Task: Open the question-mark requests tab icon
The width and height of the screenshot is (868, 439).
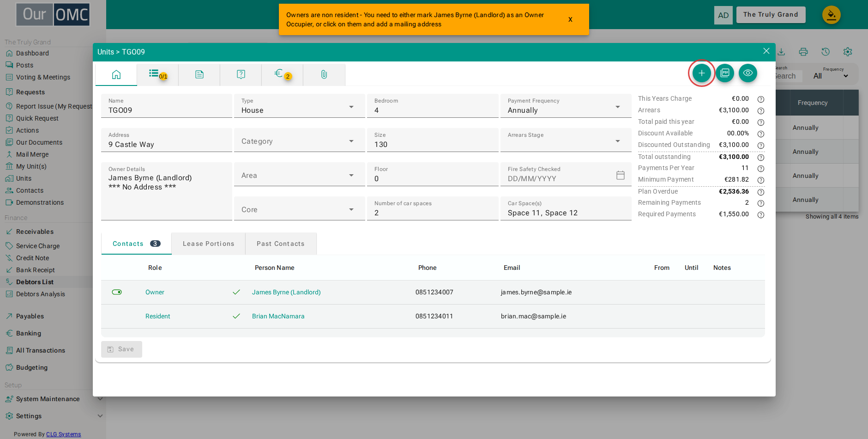Action: (241, 74)
